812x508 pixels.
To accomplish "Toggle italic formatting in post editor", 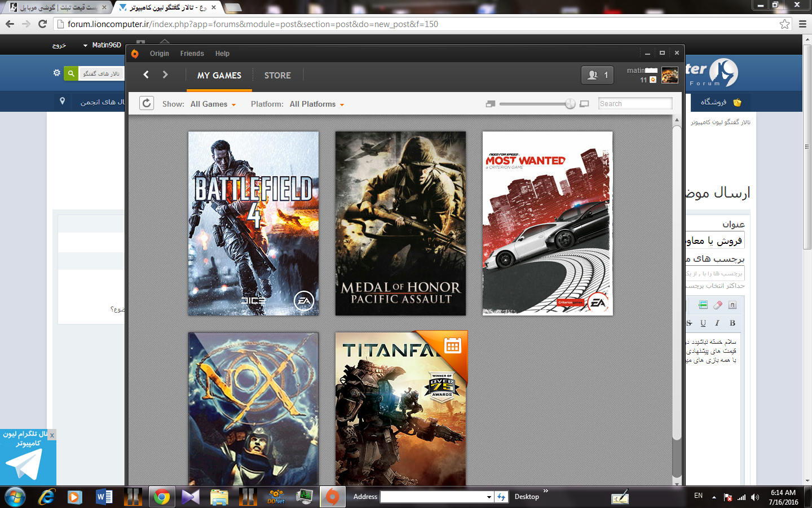I will [717, 323].
